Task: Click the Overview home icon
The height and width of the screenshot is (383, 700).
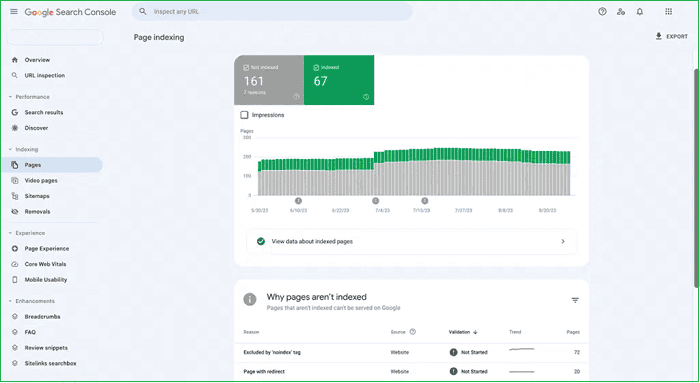Action: 15,60
